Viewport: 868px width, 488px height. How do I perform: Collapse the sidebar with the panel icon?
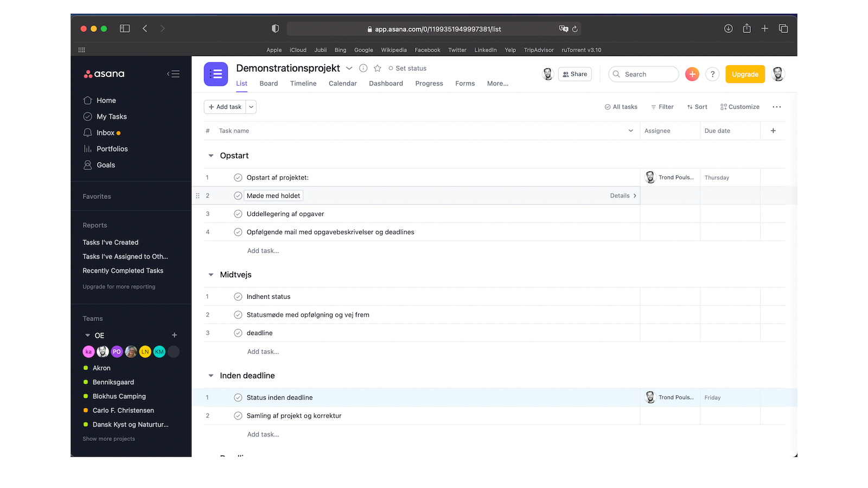click(x=174, y=74)
